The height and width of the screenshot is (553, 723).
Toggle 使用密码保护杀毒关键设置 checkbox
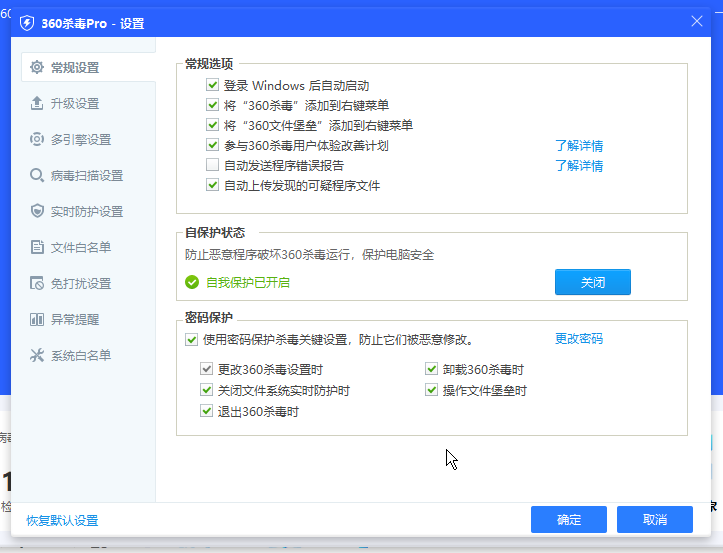pos(191,340)
